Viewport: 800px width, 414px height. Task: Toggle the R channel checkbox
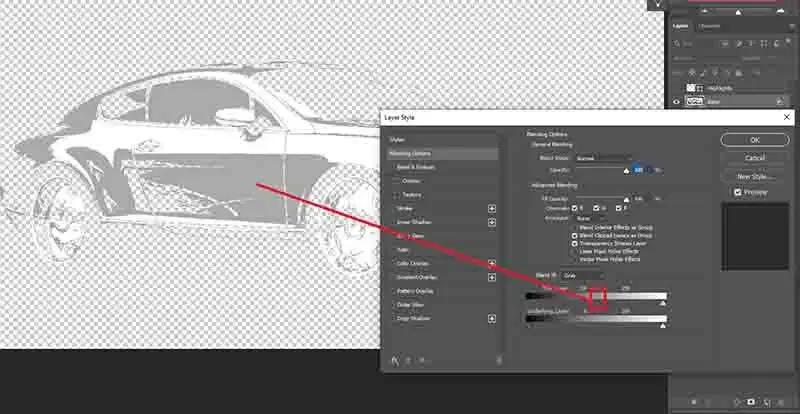coord(574,208)
